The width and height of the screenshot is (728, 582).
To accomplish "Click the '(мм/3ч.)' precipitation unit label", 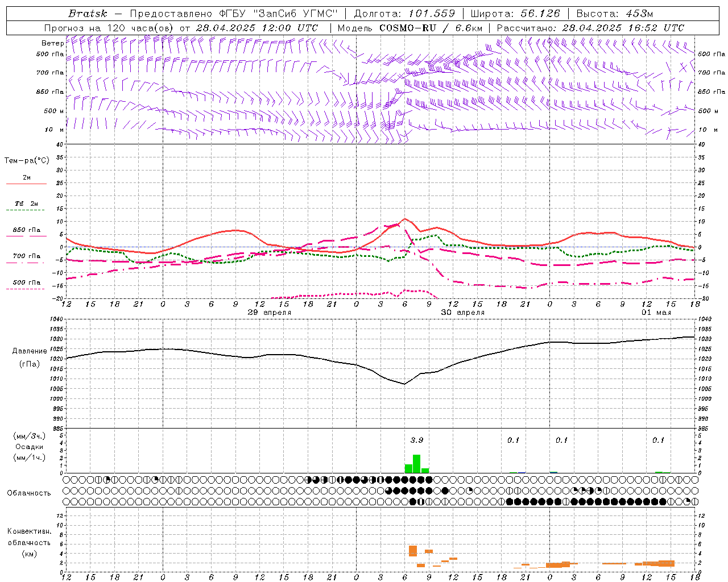I will (30, 436).
